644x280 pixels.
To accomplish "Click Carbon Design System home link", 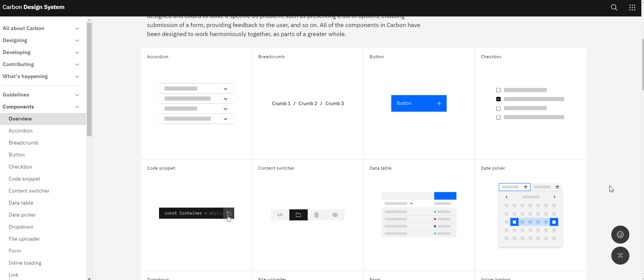I will pos(33,7).
